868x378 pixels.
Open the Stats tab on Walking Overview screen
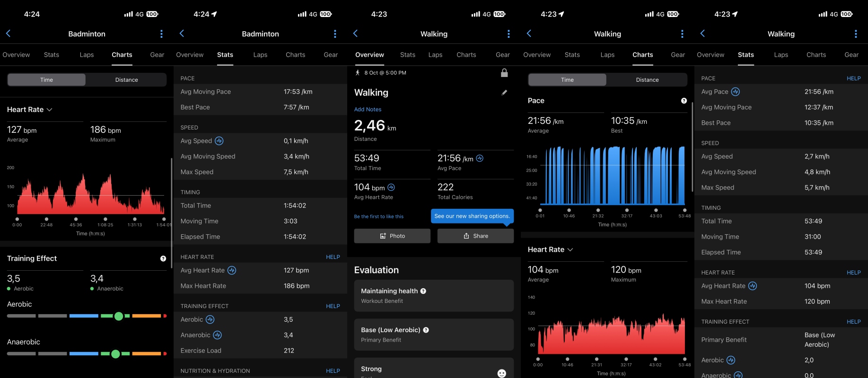tap(408, 55)
